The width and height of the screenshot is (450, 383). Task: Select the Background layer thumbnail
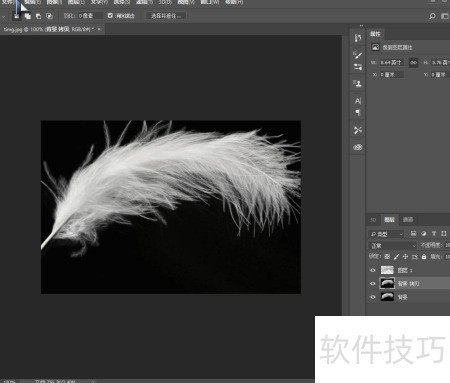[387, 297]
